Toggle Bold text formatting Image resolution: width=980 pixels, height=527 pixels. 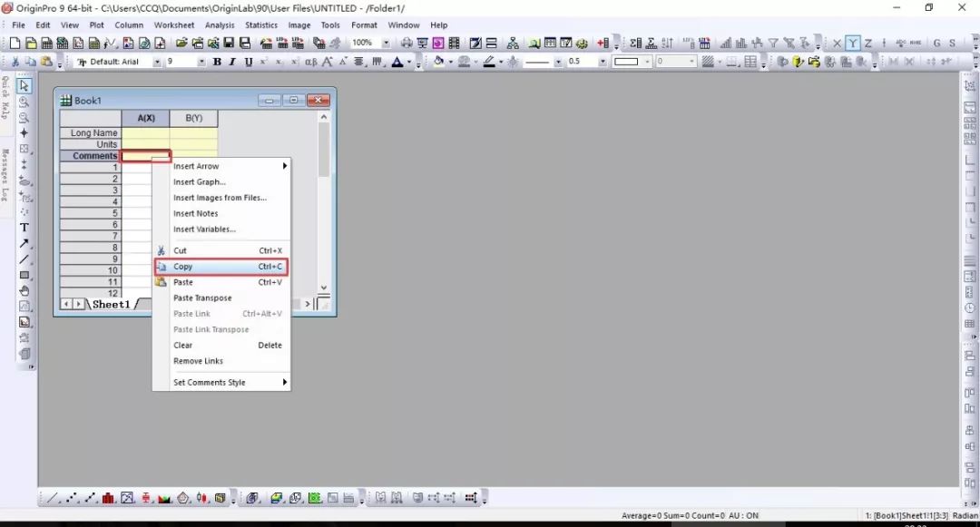pyautogui.click(x=217, y=61)
